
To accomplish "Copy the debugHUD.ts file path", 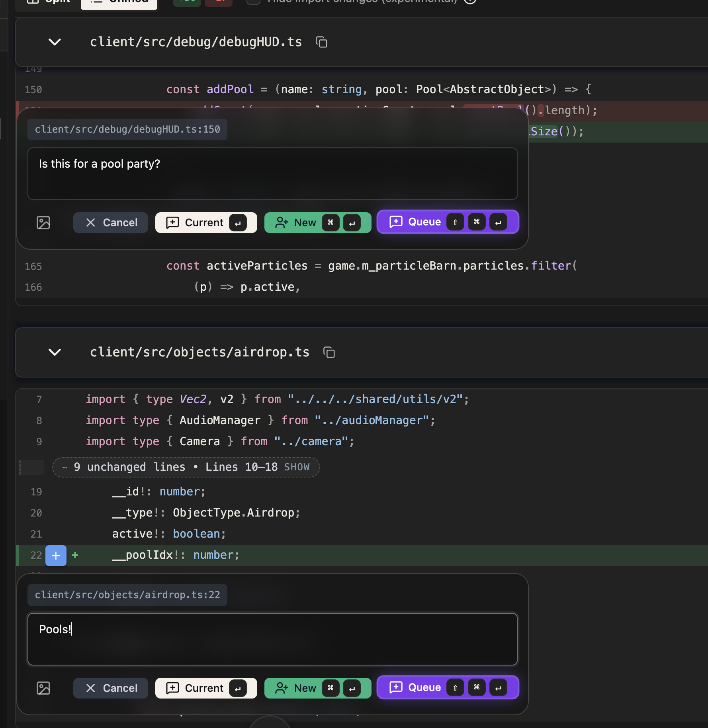I will tap(321, 42).
